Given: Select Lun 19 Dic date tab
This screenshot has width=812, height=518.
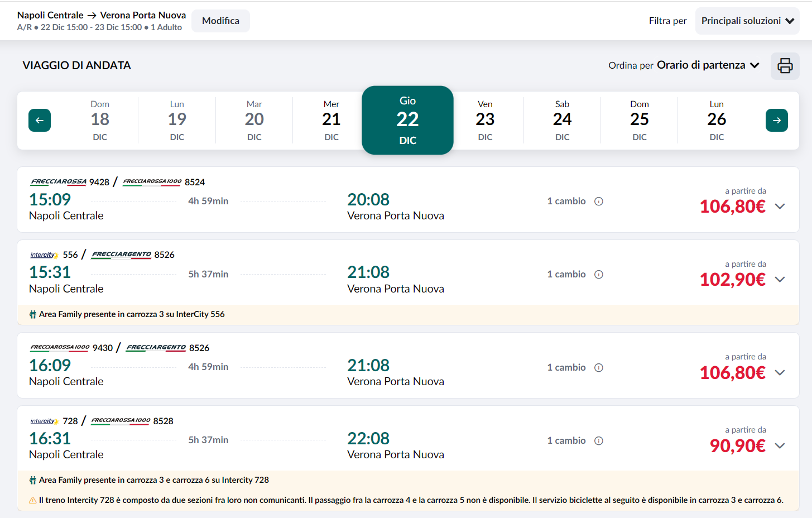Looking at the screenshot, I should coord(177,121).
